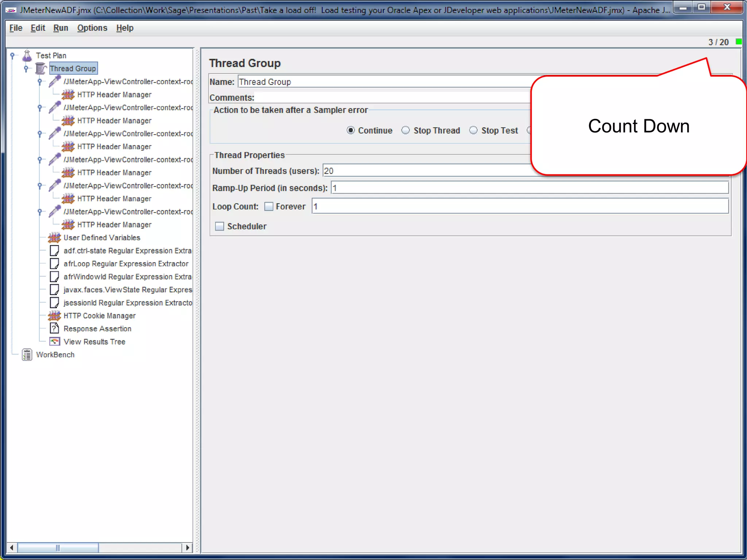
Task: Click the Response Assertion icon
Action: point(54,328)
